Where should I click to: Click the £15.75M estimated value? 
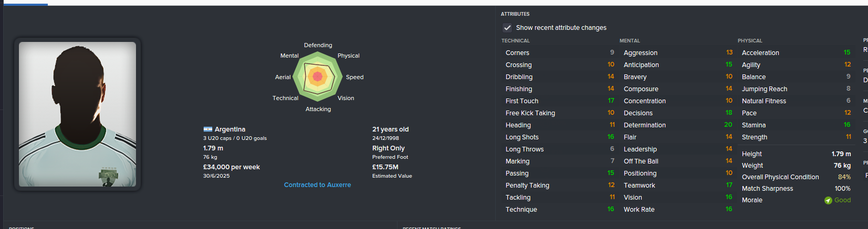pos(385,167)
